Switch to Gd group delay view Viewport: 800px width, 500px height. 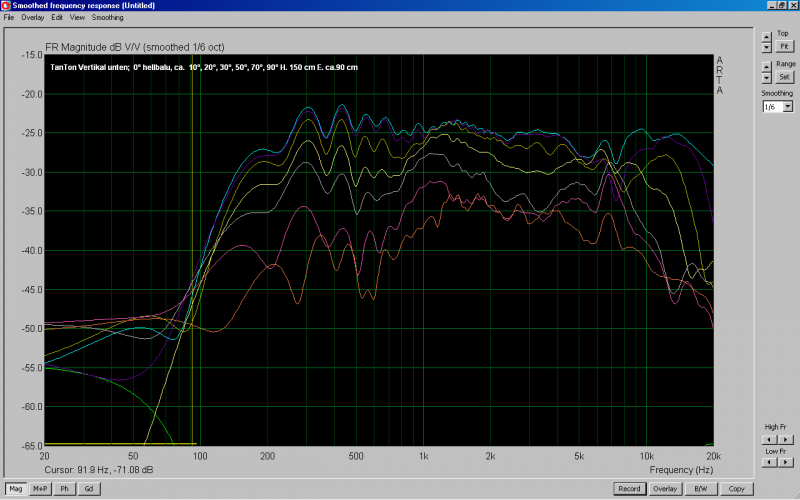tap(89, 488)
